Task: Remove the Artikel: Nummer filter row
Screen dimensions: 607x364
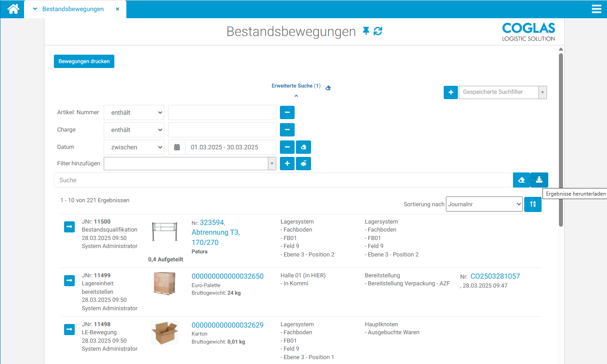Action: (x=287, y=112)
